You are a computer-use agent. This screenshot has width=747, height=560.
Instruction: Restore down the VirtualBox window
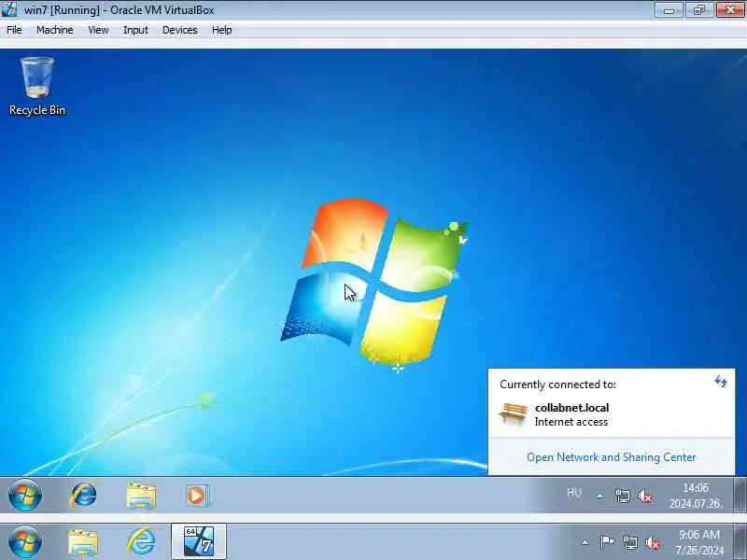(698, 10)
